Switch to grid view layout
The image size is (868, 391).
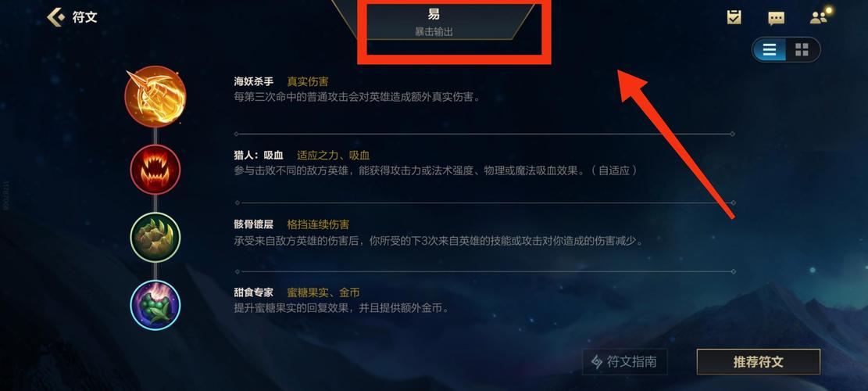tap(802, 50)
